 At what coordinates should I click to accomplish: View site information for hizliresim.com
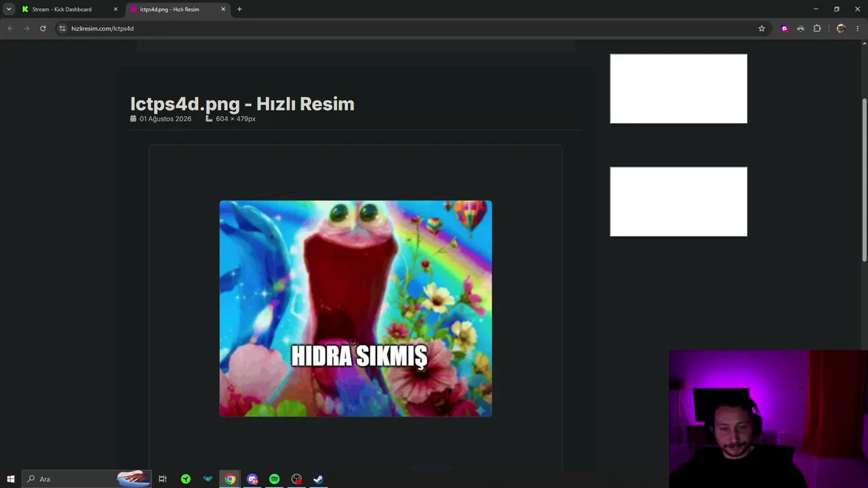62,28
